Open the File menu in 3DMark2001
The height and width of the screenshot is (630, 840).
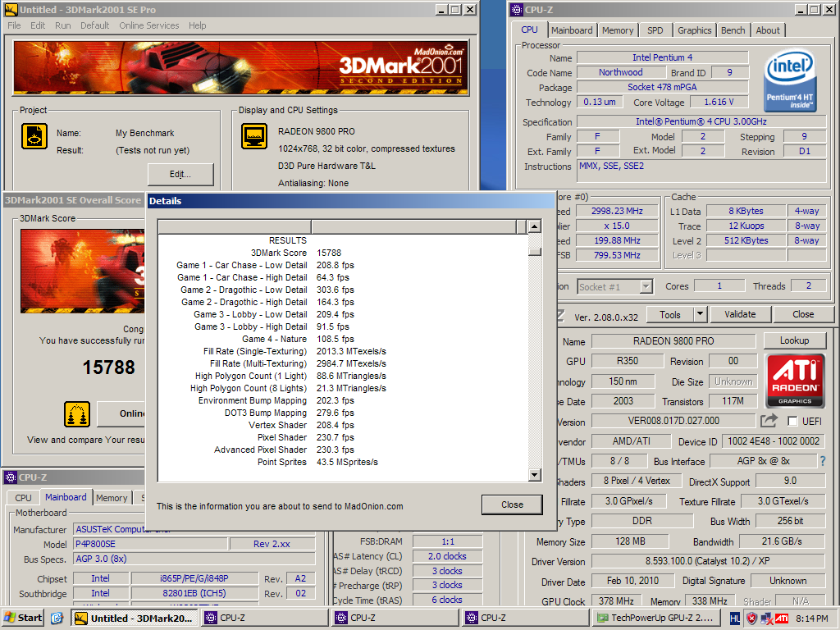[15, 25]
